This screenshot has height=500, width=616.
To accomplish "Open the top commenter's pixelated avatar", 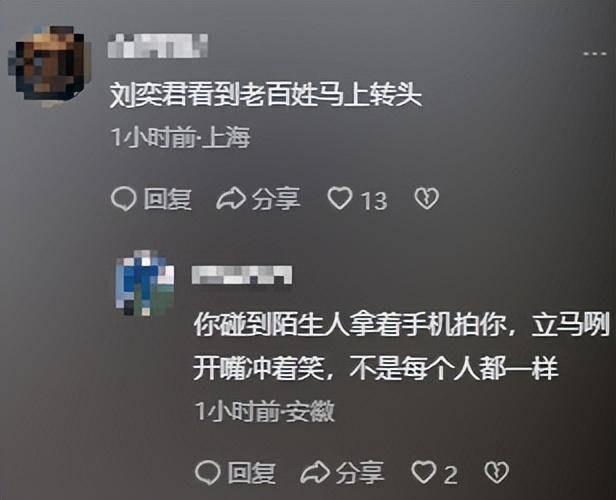I will [50, 65].
